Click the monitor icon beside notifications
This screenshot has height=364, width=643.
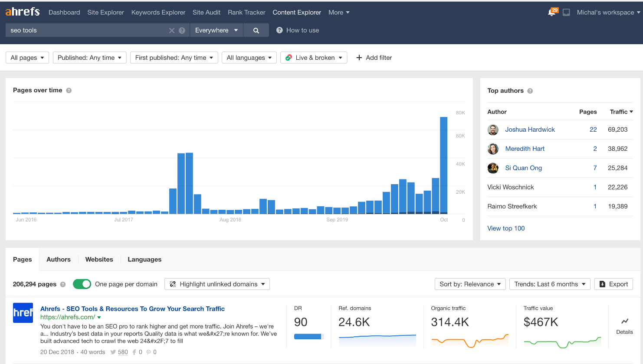click(x=566, y=13)
